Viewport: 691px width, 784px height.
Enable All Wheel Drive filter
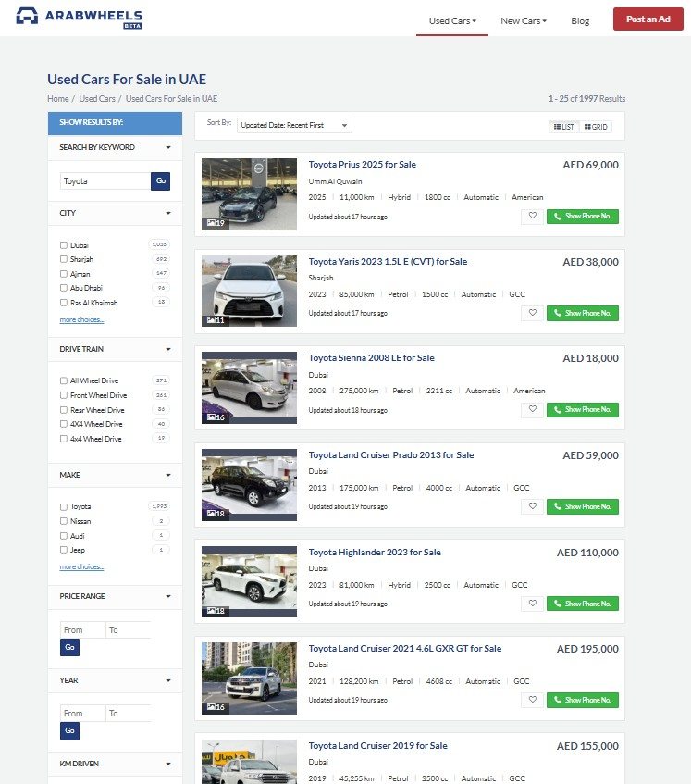pos(64,380)
